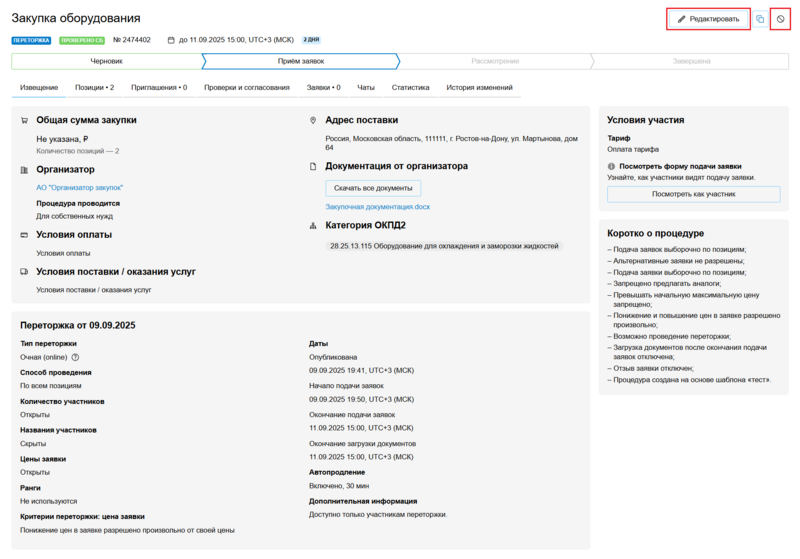This screenshot has width=800, height=559.
Task: Click the document icon by Документация от организатора
Action: [x=314, y=166]
